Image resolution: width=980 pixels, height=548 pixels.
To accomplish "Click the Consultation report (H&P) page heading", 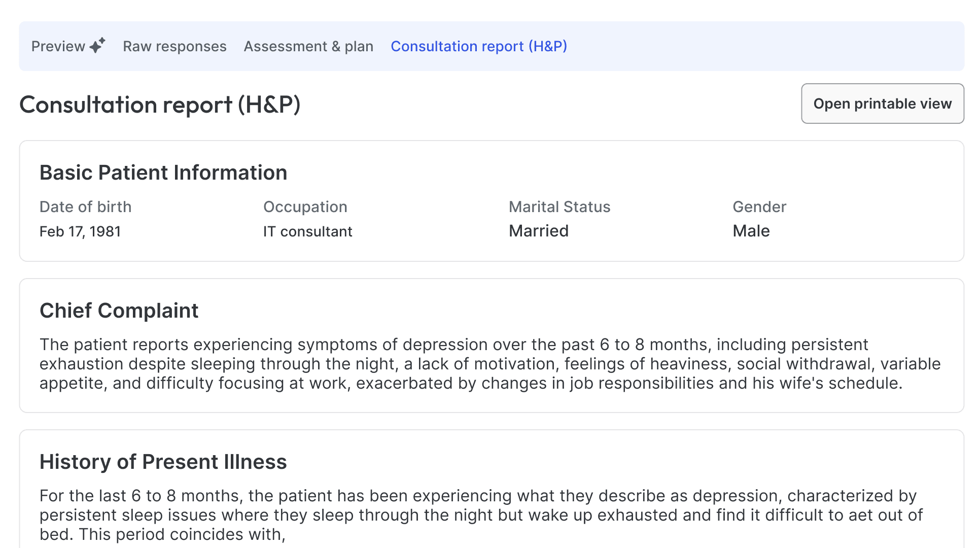I will 160,105.
